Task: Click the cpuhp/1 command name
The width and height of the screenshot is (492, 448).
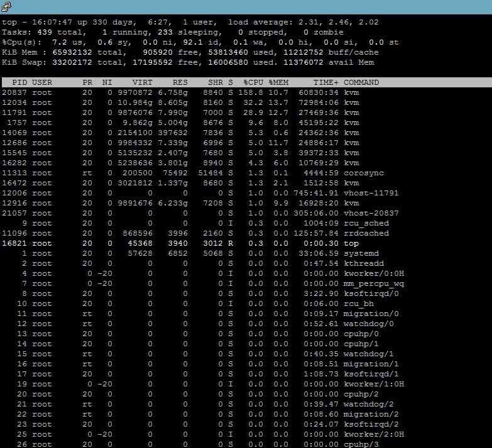Action: [361, 344]
